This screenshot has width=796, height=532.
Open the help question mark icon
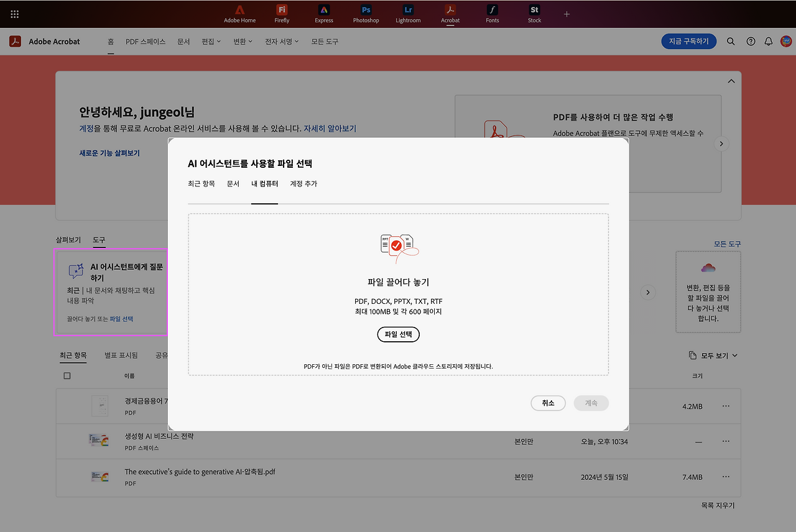[751, 42]
